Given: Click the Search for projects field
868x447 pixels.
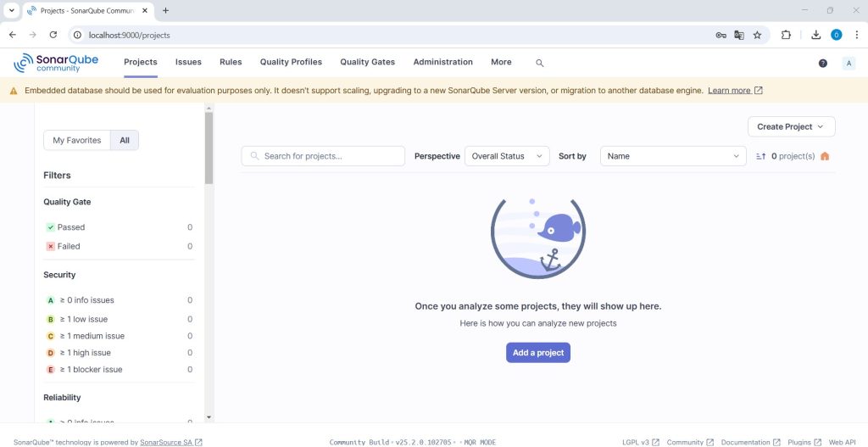Looking at the screenshot, I should click(x=323, y=156).
